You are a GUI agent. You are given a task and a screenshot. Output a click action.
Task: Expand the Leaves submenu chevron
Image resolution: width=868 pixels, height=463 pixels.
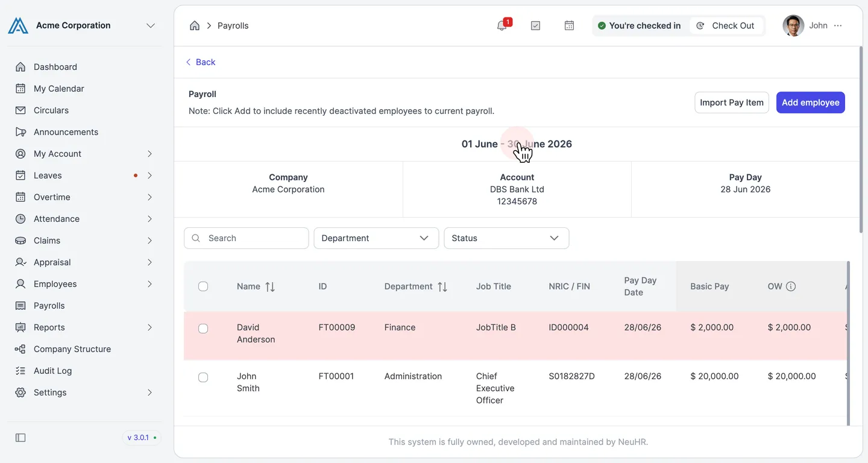pos(149,175)
